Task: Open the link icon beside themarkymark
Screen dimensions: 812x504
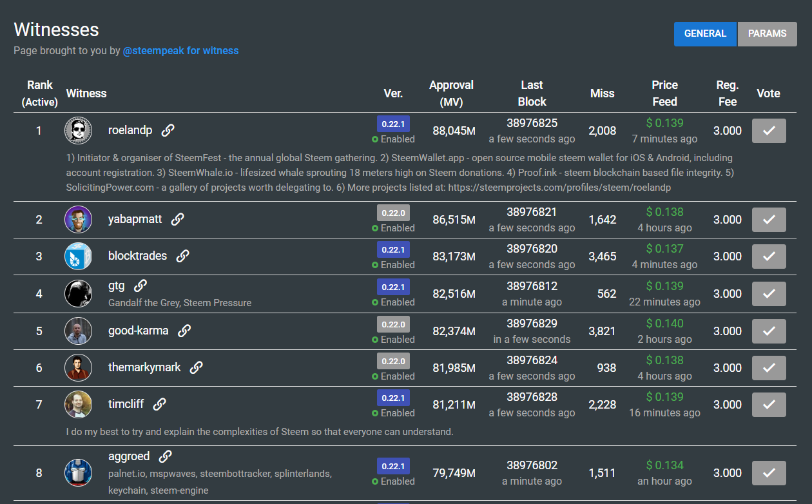Action: tap(197, 367)
